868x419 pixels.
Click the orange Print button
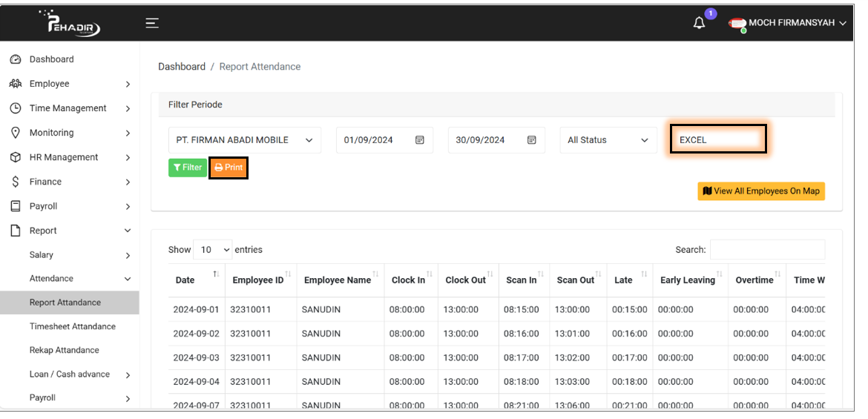pyautogui.click(x=228, y=168)
